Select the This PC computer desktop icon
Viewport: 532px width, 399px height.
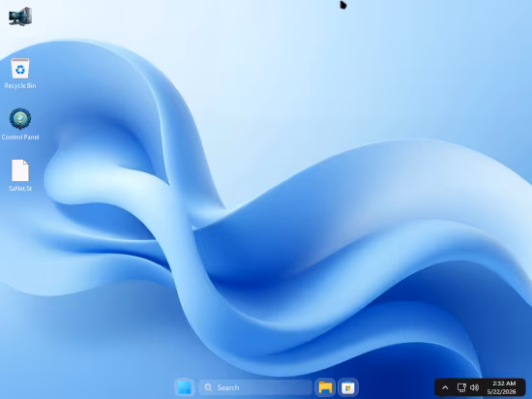[x=20, y=16]
